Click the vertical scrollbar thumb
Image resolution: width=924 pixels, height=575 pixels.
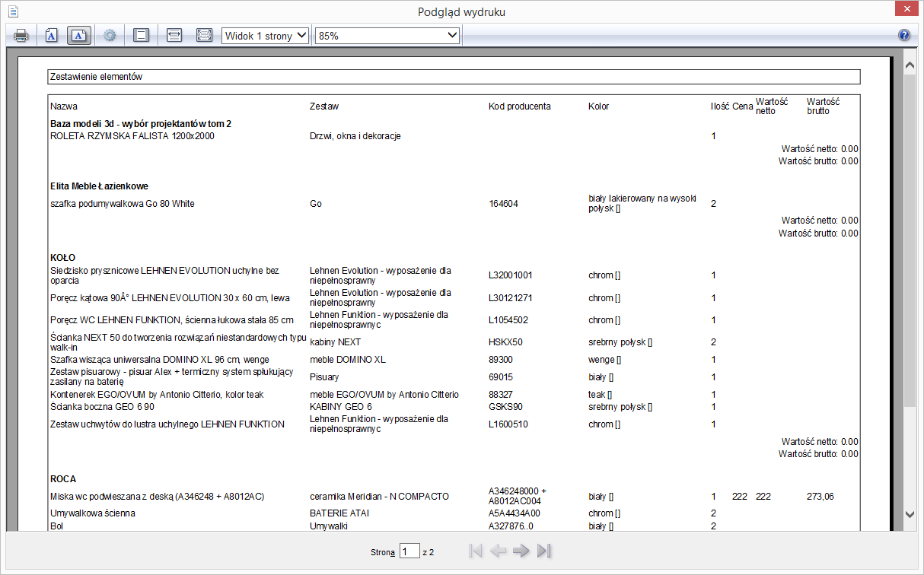tap(910, 240)
